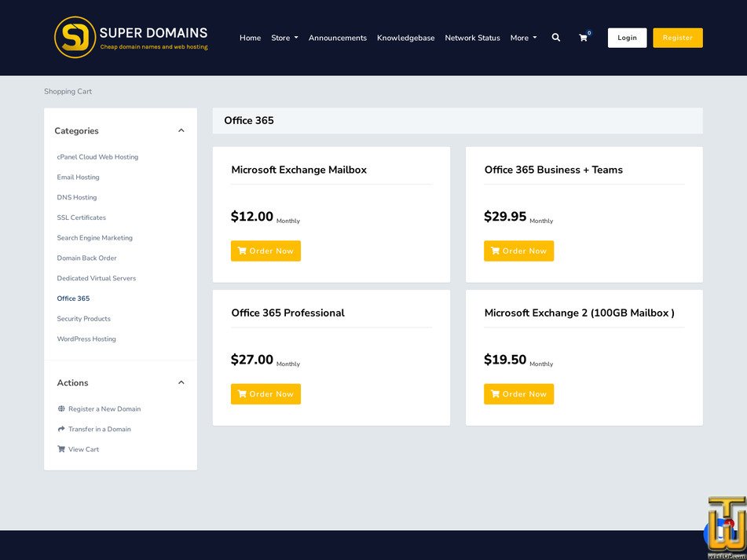Go to Home in navigation
747x560 pixels.
pyautogui.click(x=250, y=38)
